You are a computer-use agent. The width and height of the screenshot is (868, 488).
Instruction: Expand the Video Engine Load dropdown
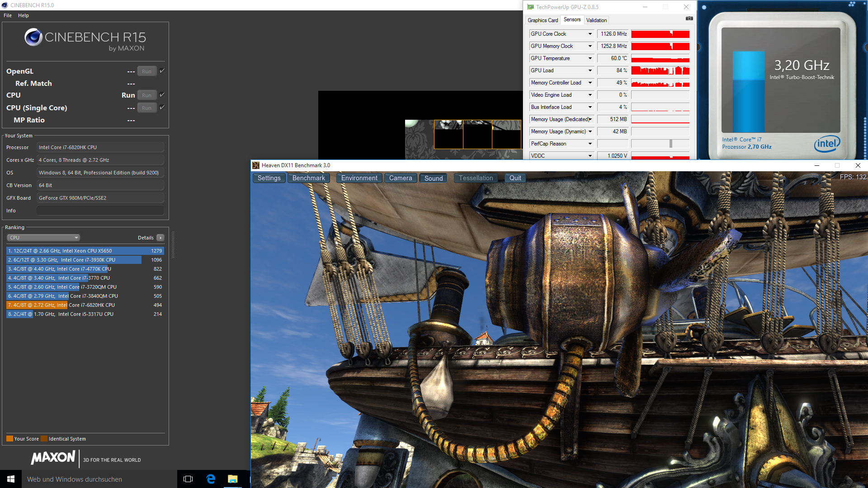[x=590, y=95]
